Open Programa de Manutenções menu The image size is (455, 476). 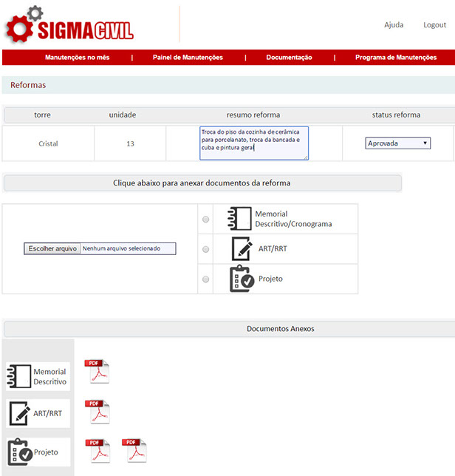point(395,58)
